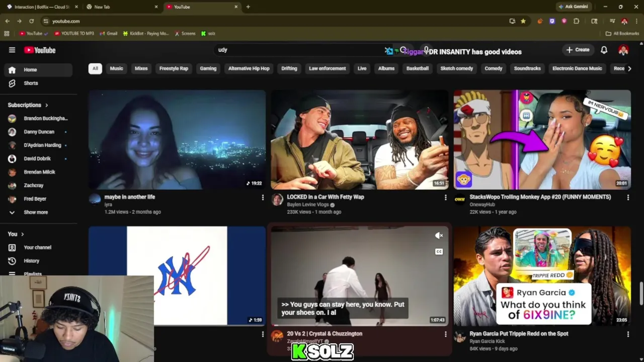
Task: Open the notifications bell
Action: click(604, 50)
